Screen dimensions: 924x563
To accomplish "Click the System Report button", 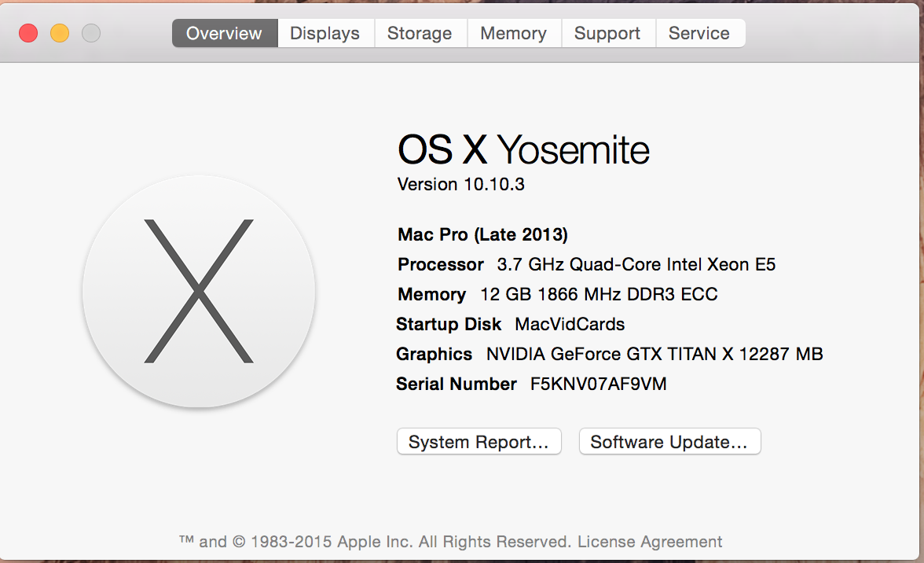I will [x=478, y=442].
